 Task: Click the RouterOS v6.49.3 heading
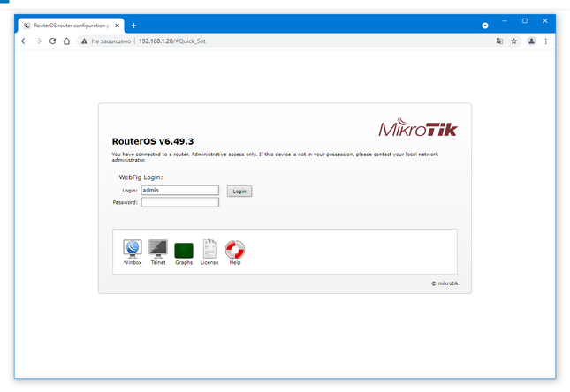153,141
